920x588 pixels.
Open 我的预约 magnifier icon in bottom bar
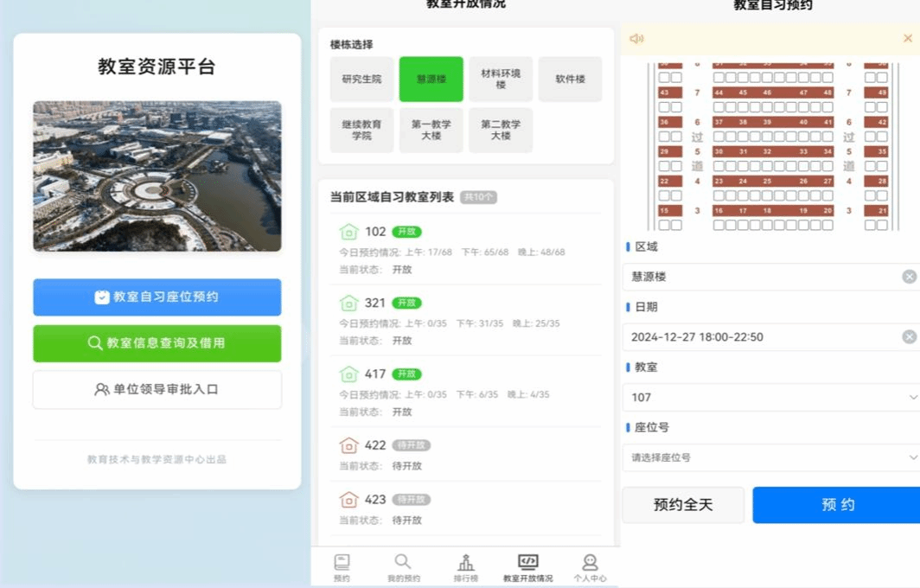click(403, 563)
